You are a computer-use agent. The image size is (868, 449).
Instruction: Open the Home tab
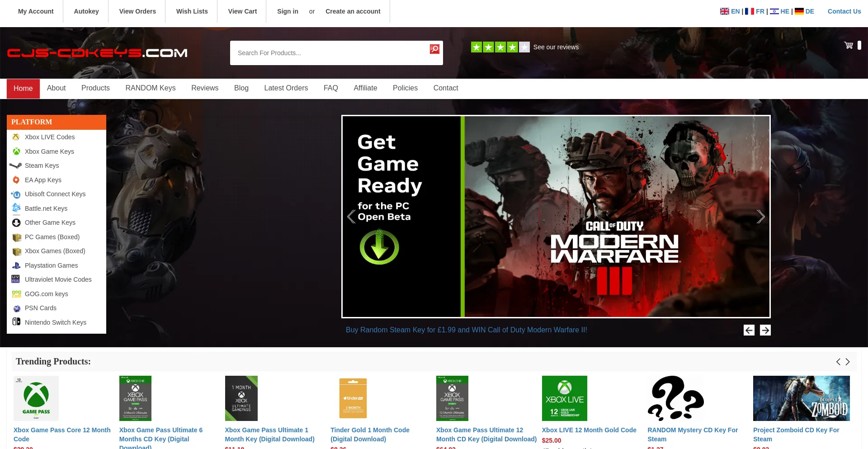click(x=23, y=89)
